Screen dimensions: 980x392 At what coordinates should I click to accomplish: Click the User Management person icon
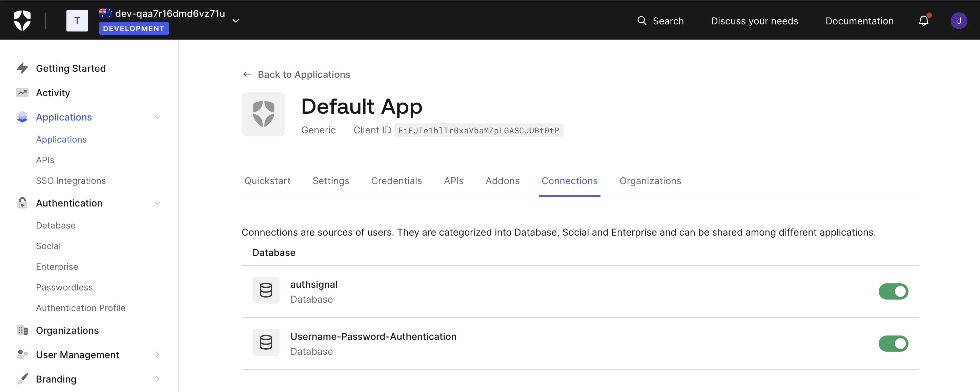(22, 354)
